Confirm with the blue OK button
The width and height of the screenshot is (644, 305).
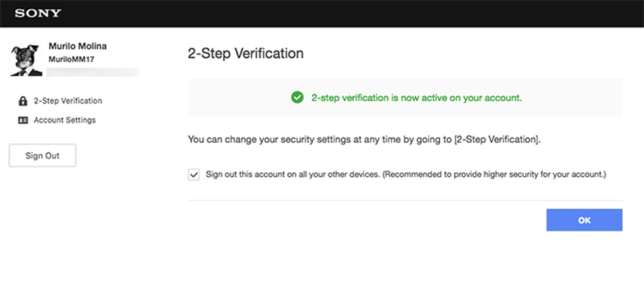[584, 221]
